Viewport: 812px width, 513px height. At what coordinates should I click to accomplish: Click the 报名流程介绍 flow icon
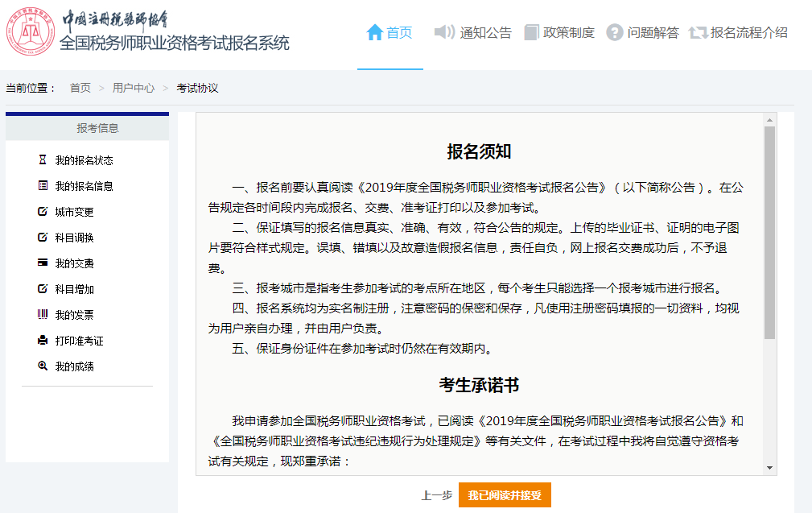coord(697,33)
